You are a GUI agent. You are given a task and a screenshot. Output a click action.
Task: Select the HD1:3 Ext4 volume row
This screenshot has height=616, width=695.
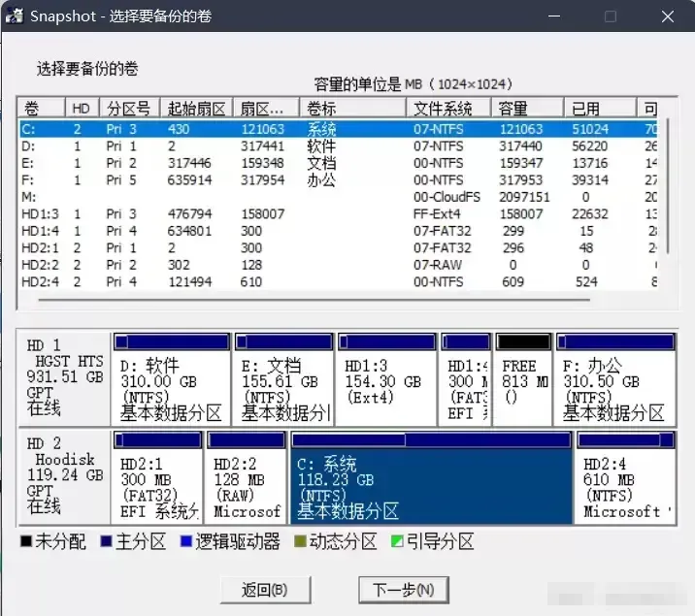coord(339,213)
